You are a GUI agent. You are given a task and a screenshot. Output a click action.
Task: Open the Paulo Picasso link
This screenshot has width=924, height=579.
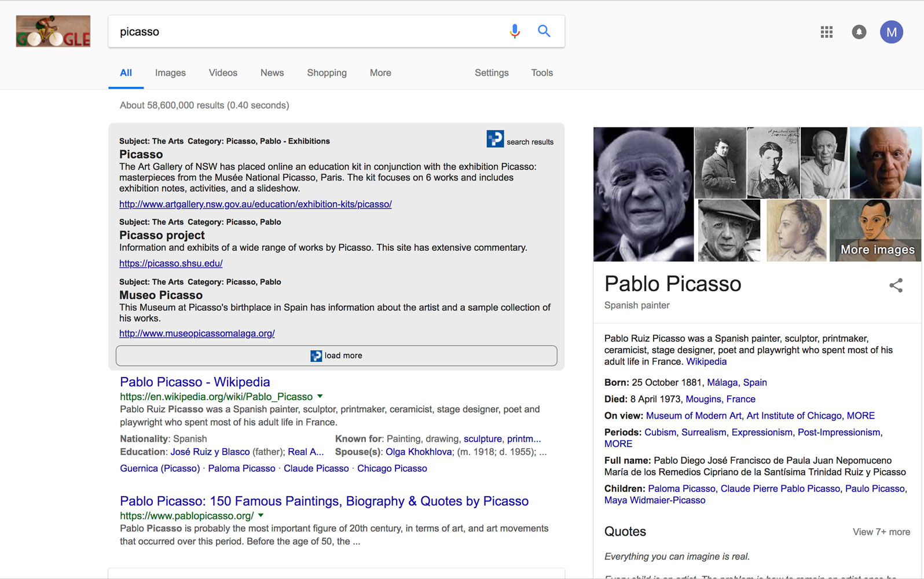pos(875,489)
